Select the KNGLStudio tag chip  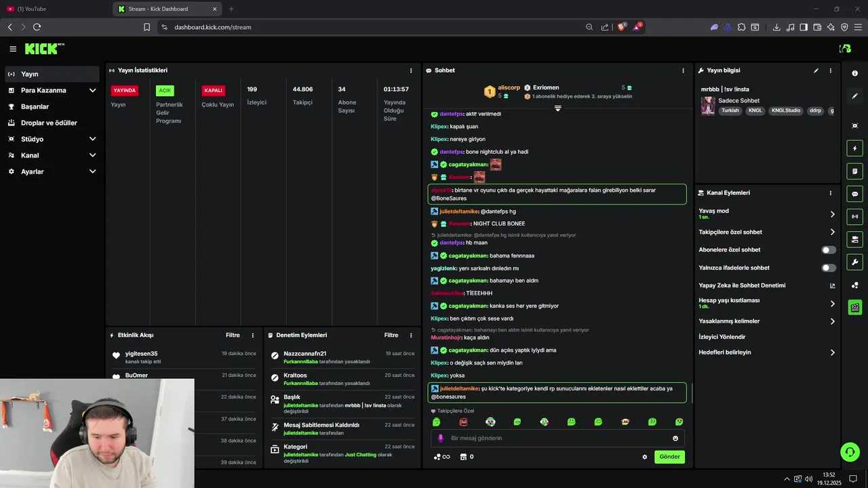pos(787,110)
